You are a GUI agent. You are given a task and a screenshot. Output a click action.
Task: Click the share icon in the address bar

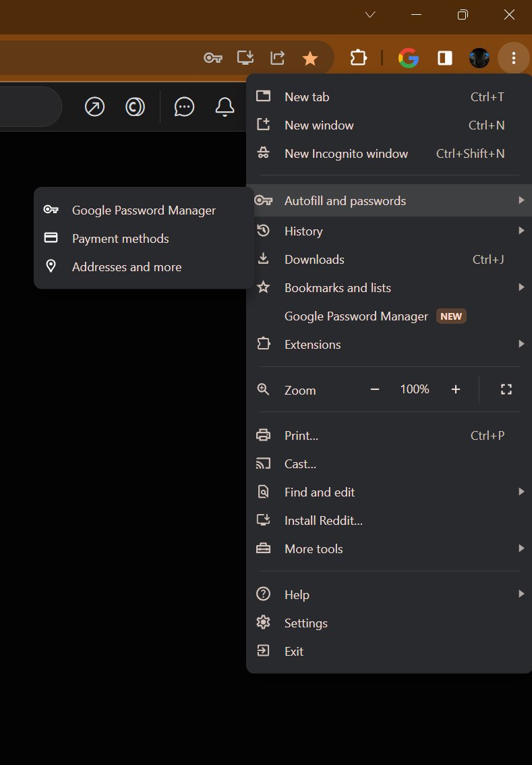tap(277, 57)
